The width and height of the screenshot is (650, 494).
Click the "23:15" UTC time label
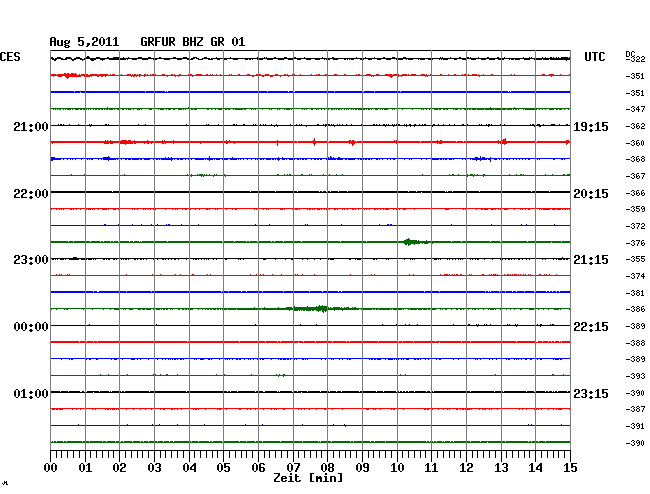591,393
